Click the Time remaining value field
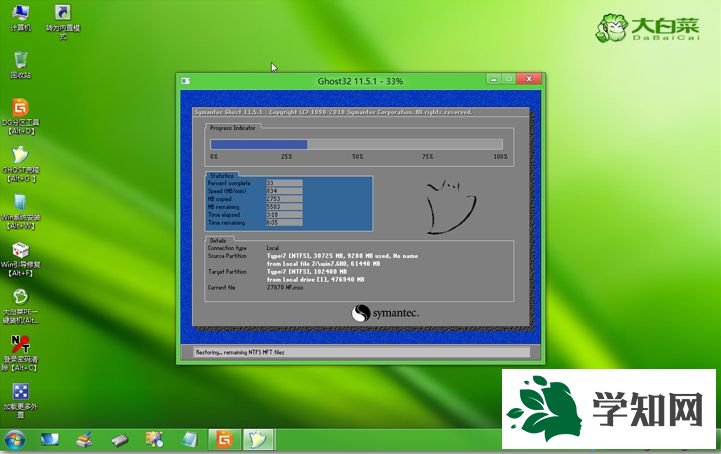 (284, 223)
